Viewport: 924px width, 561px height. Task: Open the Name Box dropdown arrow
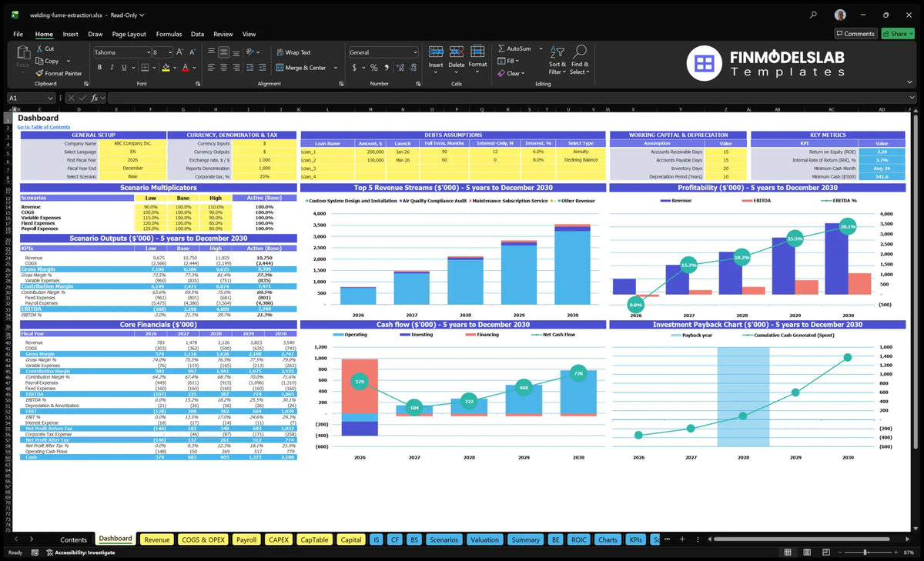click(50, 98)
